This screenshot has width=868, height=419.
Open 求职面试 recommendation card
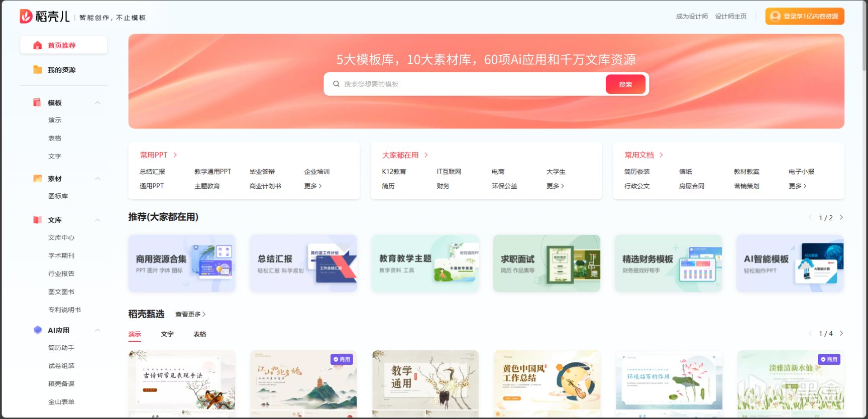(x=547, y=263)
